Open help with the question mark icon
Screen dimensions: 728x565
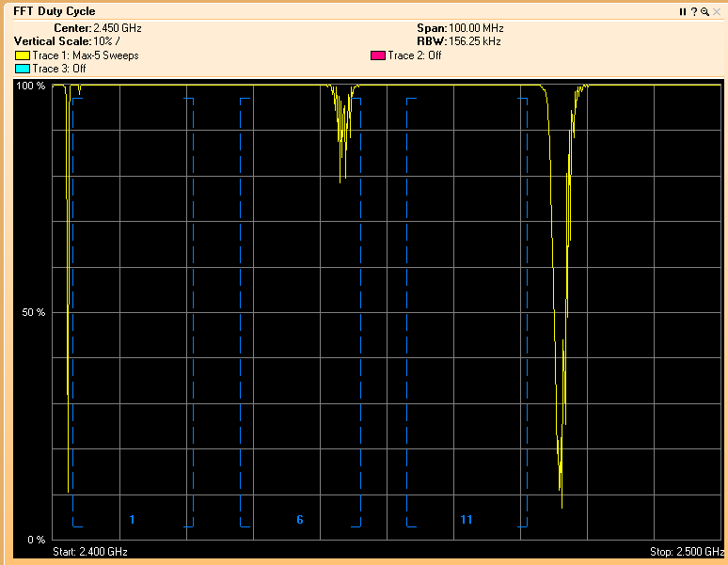pyautogui.click(x=694, y=11)
